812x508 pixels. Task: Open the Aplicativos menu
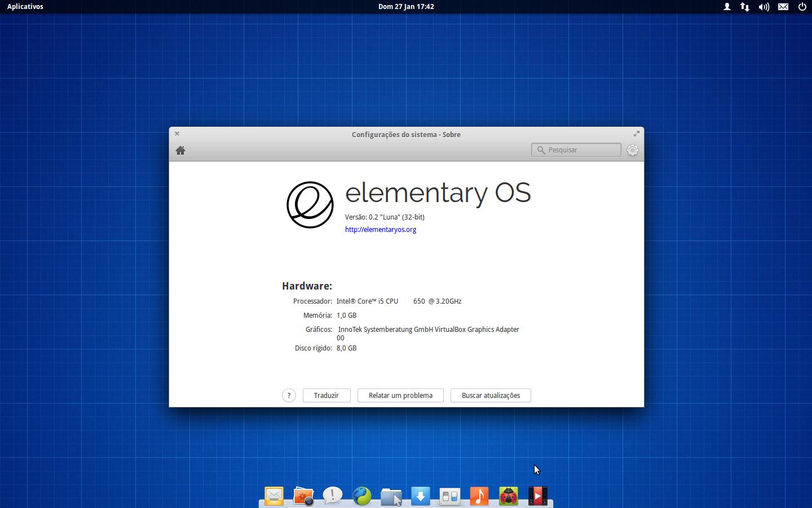pyautogui.click(x=25, y=6)
